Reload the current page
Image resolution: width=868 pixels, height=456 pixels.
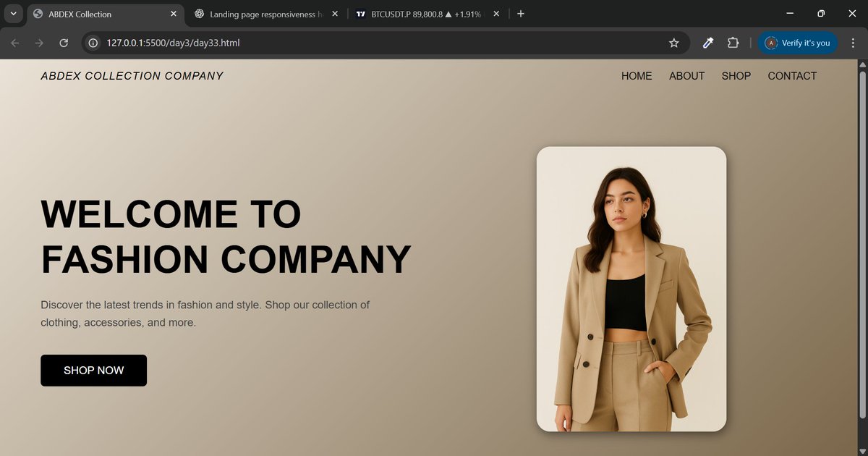coord(64,43)
